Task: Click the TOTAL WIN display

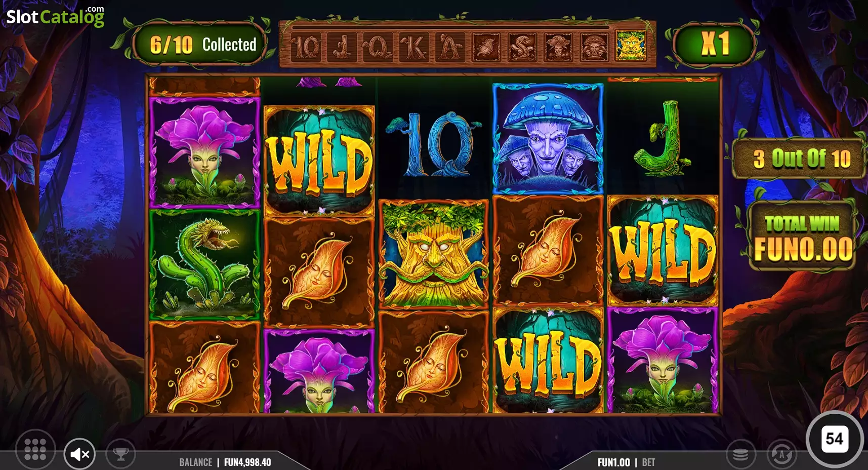Action: (803, 237)
